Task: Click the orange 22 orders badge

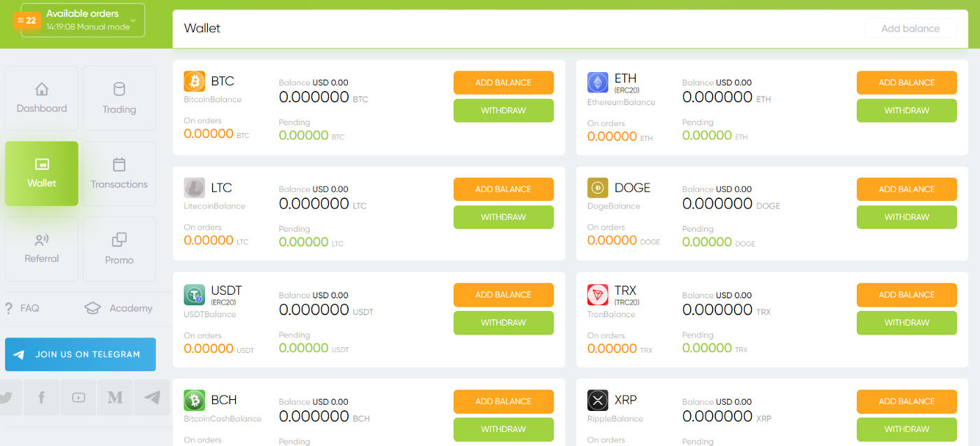Action: coord(27,20)
